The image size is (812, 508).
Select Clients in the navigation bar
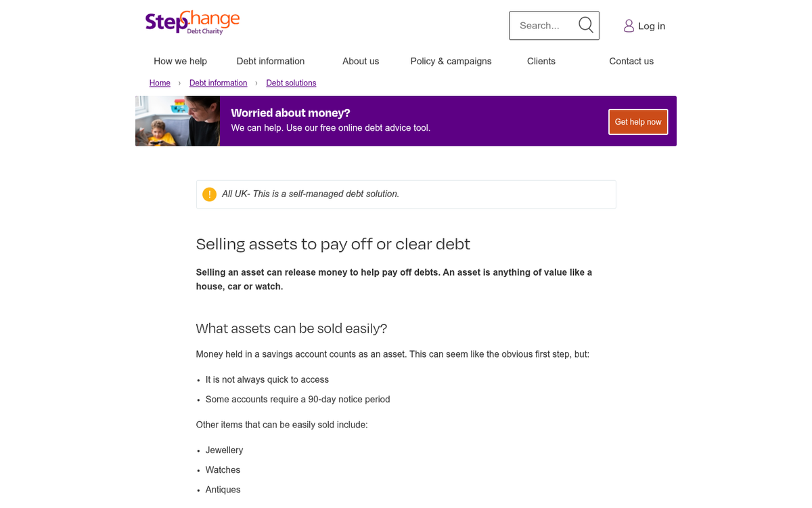pos(541,61)
